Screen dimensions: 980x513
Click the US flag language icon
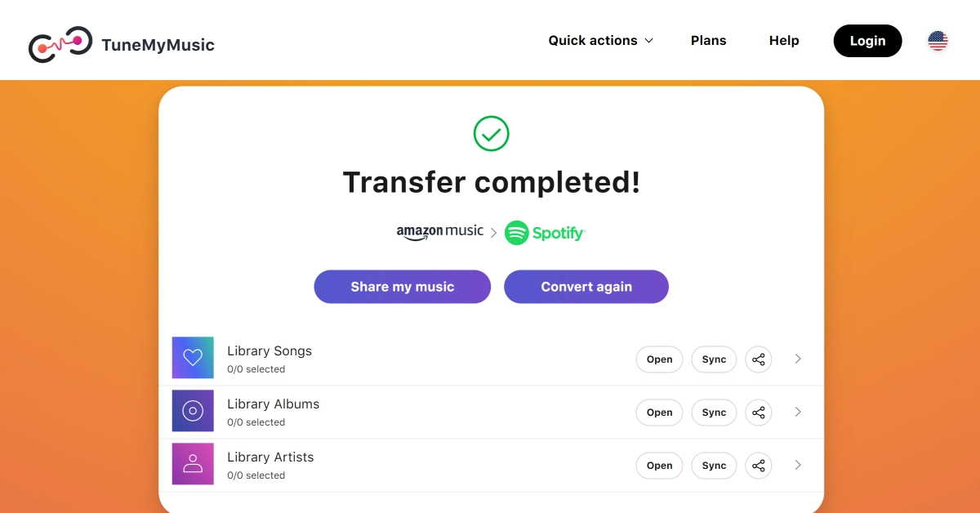click(x=938, y=41)
